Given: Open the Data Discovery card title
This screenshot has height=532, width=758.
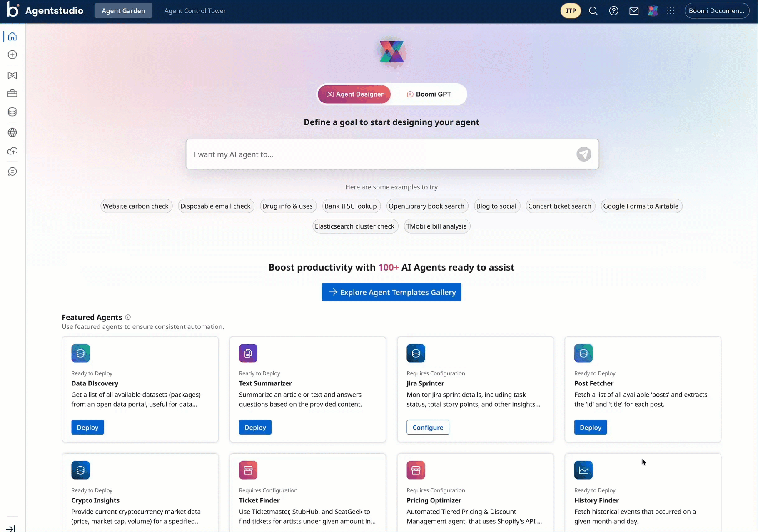Looking at the screenshot, I should coord(95,383).
